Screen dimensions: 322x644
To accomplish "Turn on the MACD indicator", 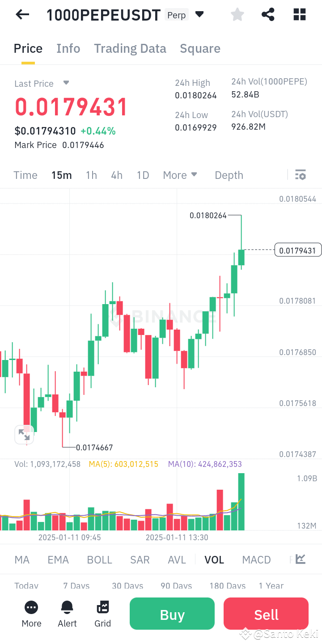I will (256, 559).
